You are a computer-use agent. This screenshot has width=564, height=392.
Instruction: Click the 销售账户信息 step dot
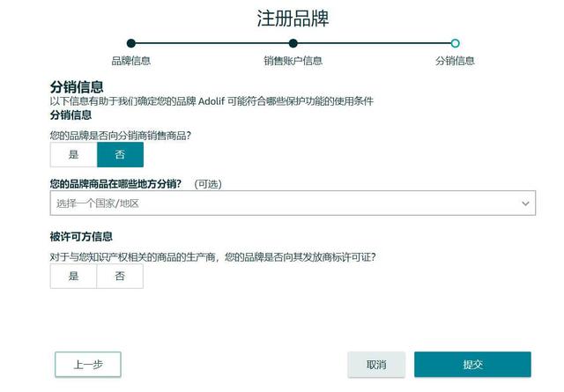[293, 43]
